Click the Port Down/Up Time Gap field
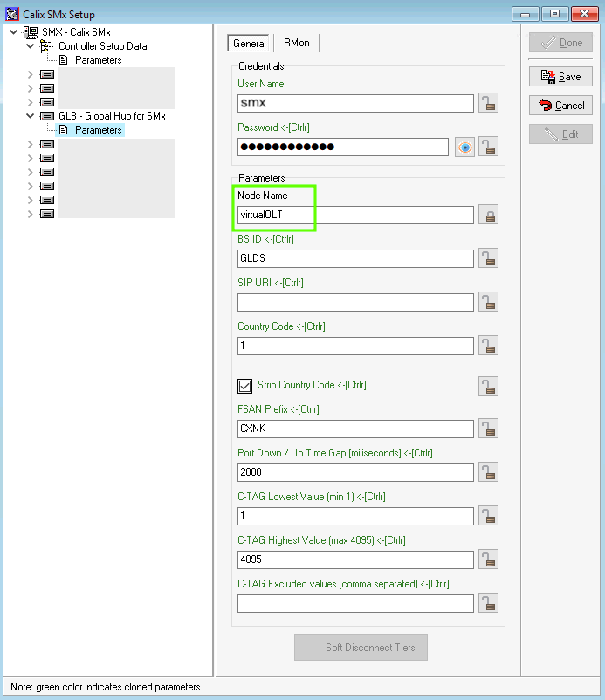 [355, 472]
